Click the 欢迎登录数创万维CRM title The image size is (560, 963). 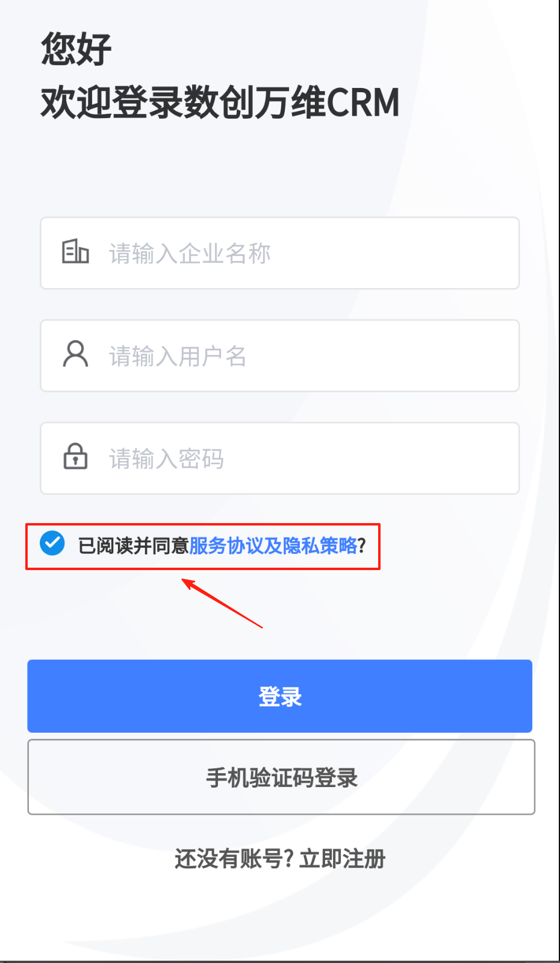coord(220,102)
